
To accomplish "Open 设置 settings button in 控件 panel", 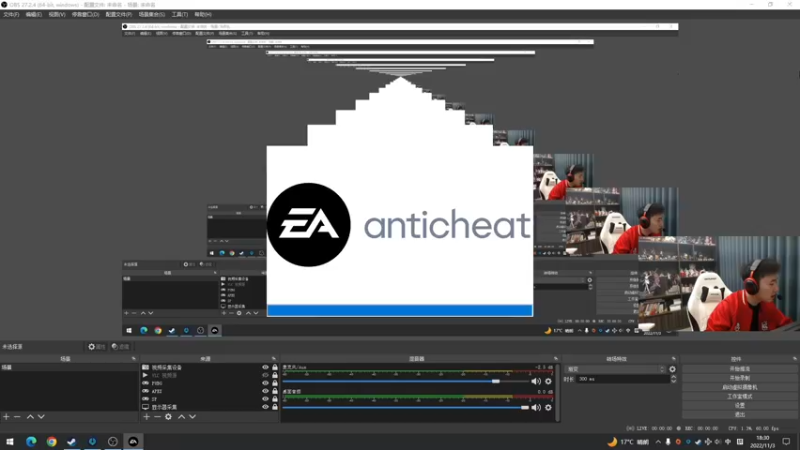I will click(x=740, y=406).
